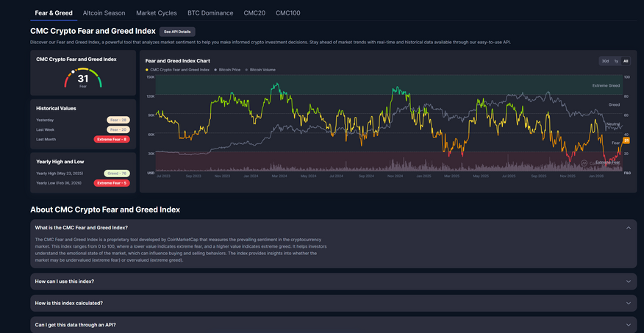644x333 pixels.
Task: Expand 'Can I get this data through an API?'
Action: [334, 324]
